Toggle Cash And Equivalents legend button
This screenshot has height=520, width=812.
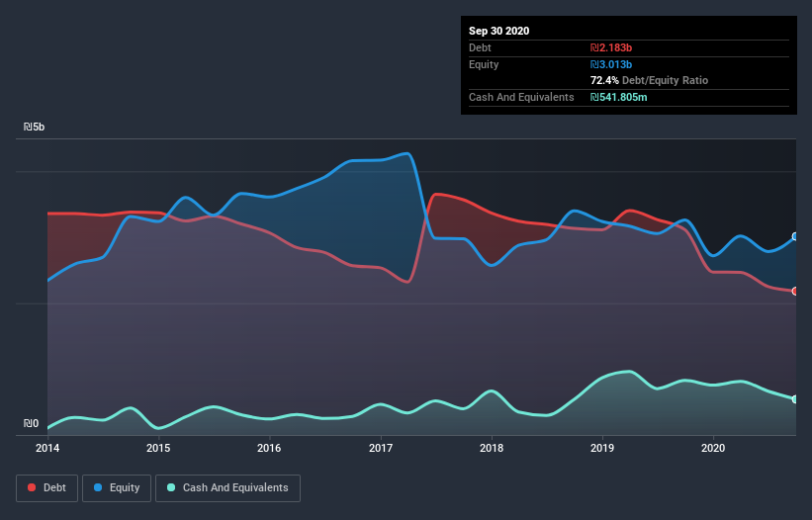[227, 488]
